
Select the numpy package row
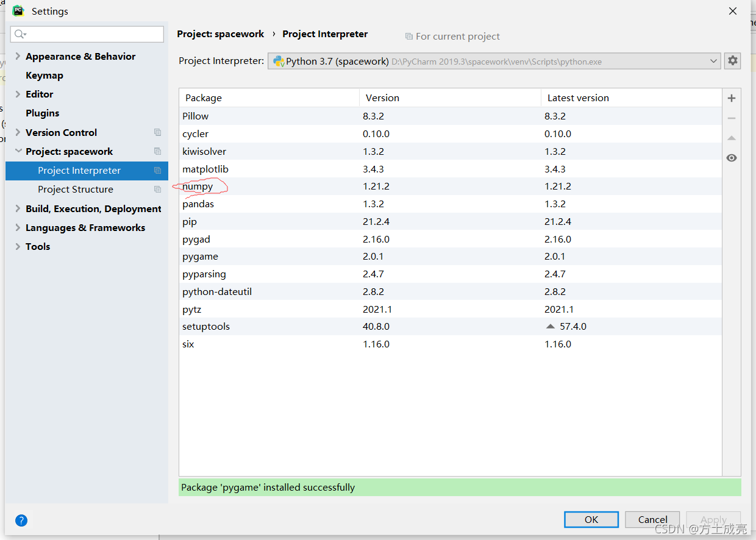(x=198, y=187)
